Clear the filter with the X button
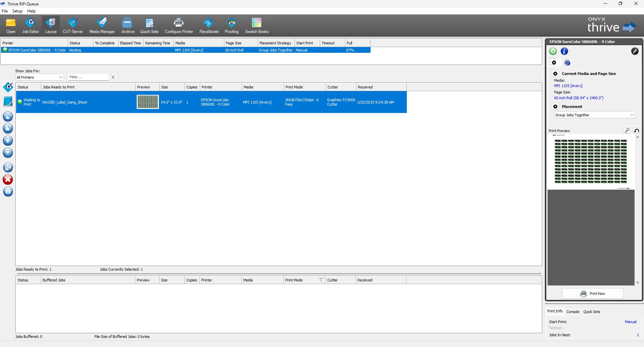This screenshot has height=347, width=644. coord(113,77)
